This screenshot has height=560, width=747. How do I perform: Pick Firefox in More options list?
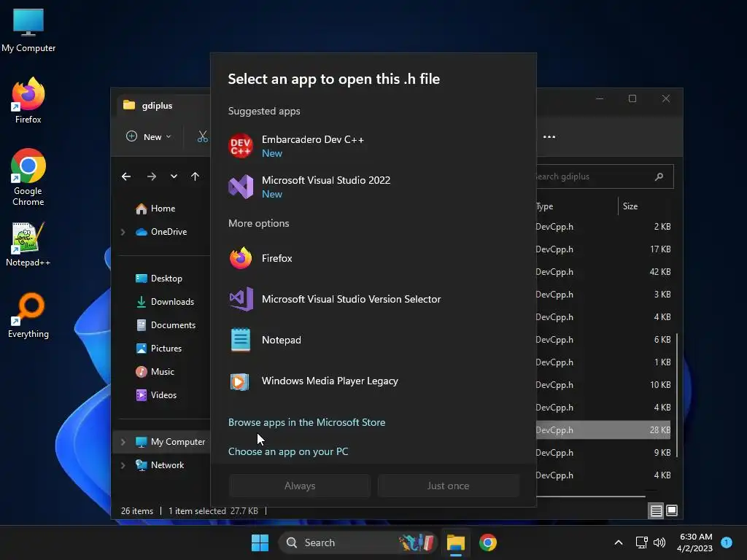coord(373,258)
